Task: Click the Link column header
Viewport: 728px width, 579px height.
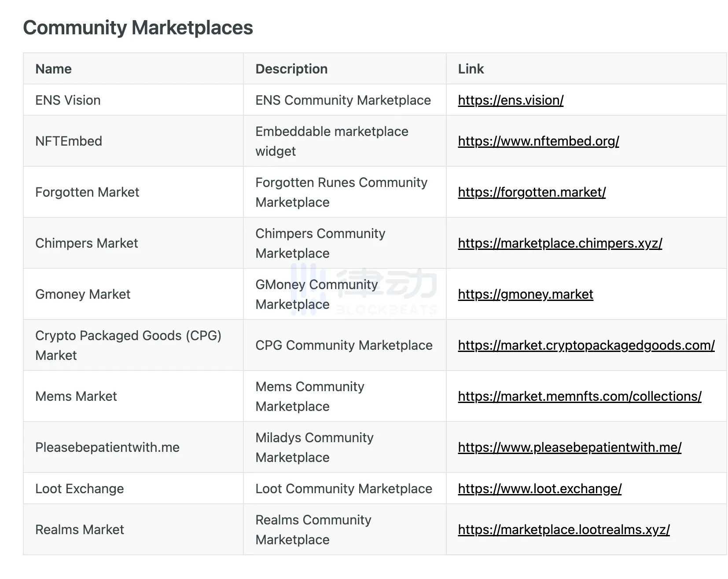Action: (x=471, y=69)
